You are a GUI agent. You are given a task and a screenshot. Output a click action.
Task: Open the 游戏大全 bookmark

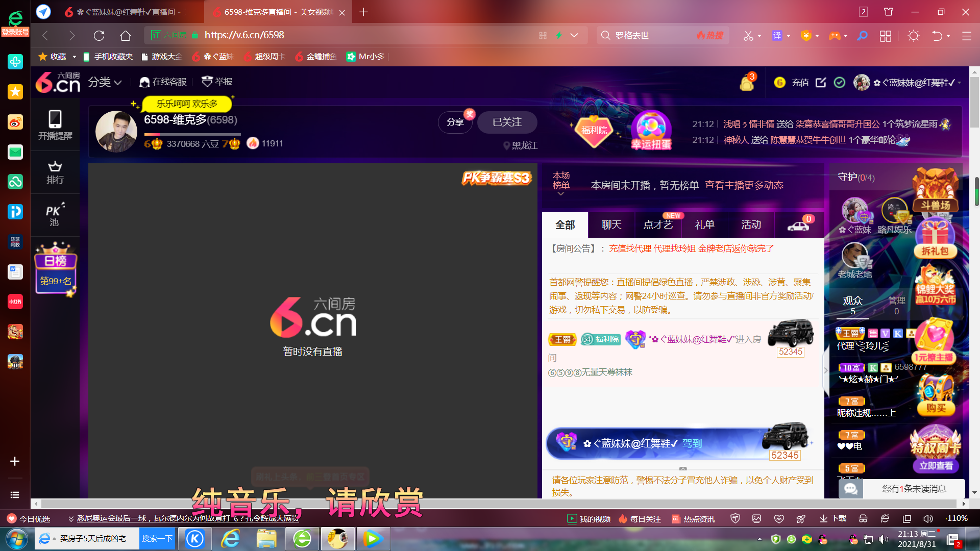click(x=162, y=57)
